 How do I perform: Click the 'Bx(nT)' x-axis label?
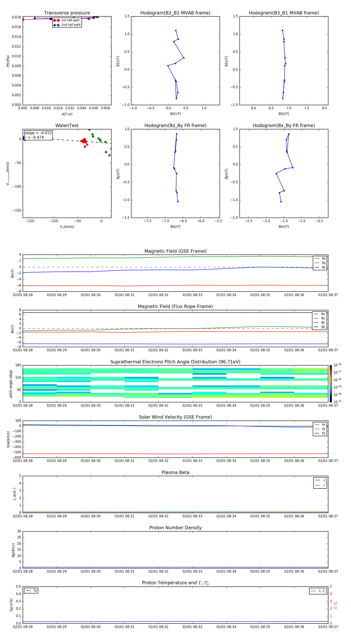(284, 227)
